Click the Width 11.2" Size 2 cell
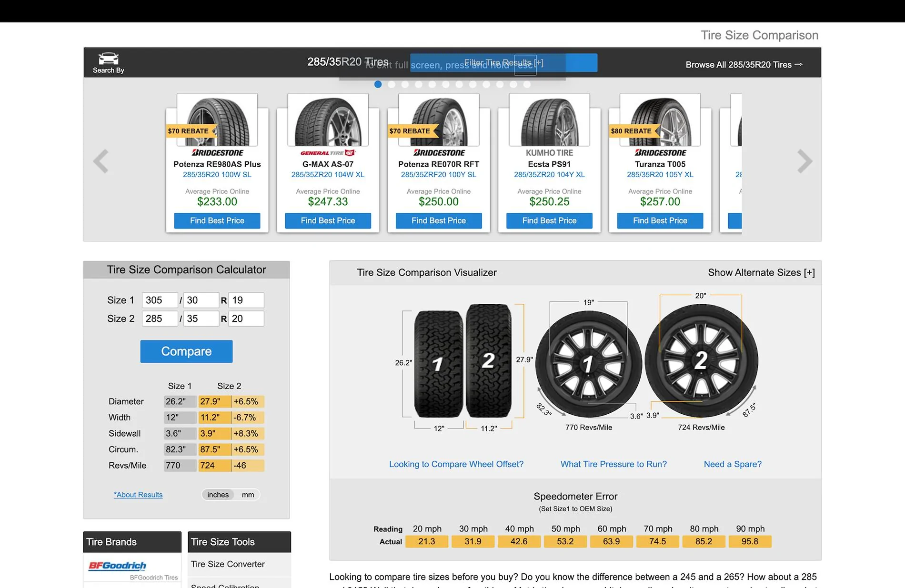This screenshot has height=588, width=905. [x=214, y=418]
